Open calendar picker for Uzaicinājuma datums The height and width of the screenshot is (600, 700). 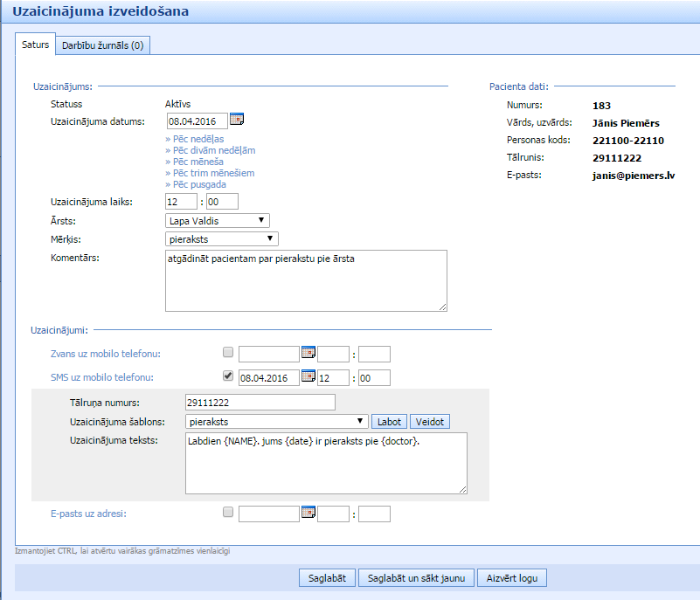click(237, 120)
